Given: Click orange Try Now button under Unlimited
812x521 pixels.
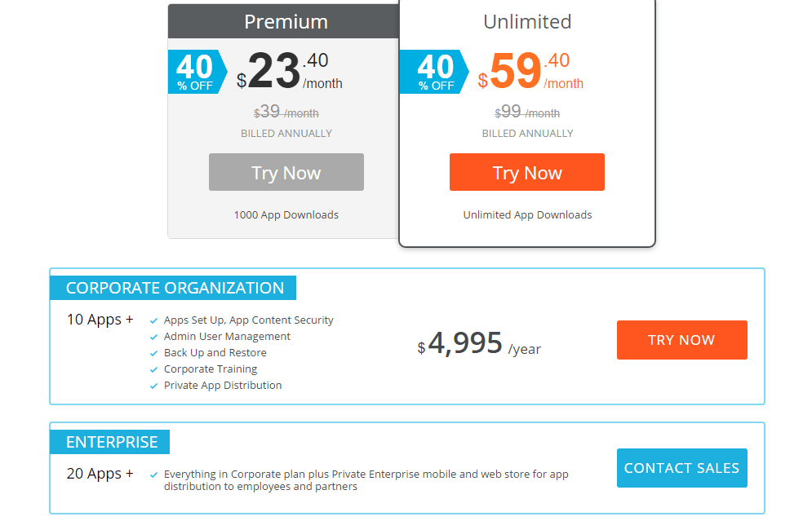Looking at the screenshot, I should click(x=527, y=172).
